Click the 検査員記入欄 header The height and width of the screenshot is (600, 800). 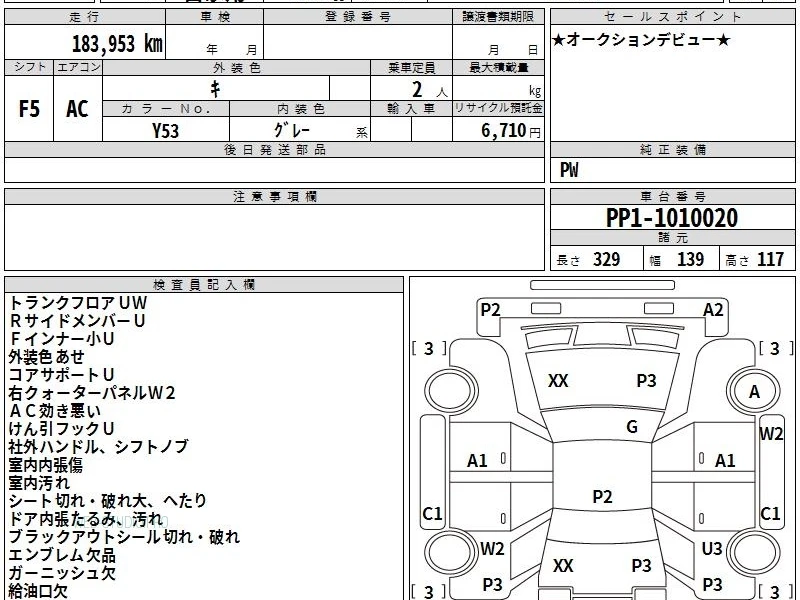(x=204, y=285)
